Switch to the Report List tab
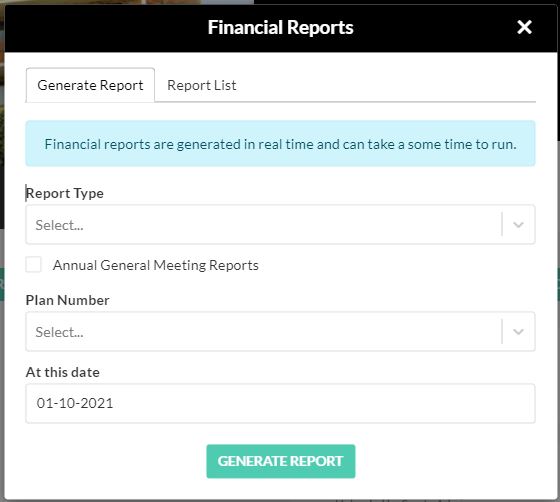The width and height of the screenshot is (560, 502). [x=201, y=85]
